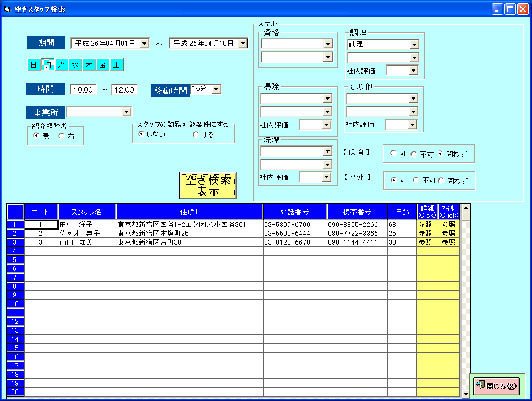This screenshot has height=401, width=532.
Task: Toggle the 水 (Wednesday) day button
Action: [75, 65]
